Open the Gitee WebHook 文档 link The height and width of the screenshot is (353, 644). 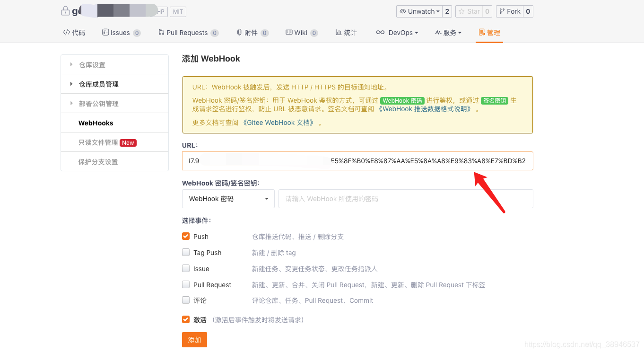(x=278, y=123)
